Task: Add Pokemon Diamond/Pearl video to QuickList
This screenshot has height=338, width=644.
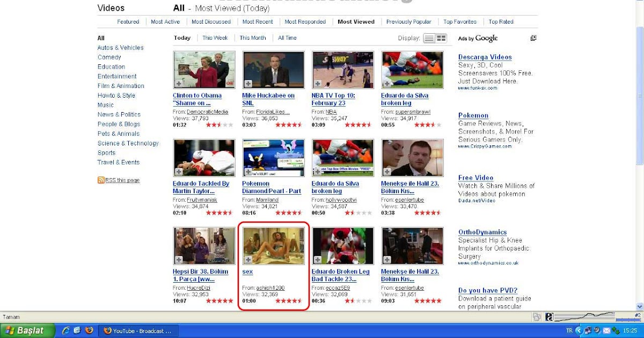Action: pyautogui.click(x=248, y=172)
